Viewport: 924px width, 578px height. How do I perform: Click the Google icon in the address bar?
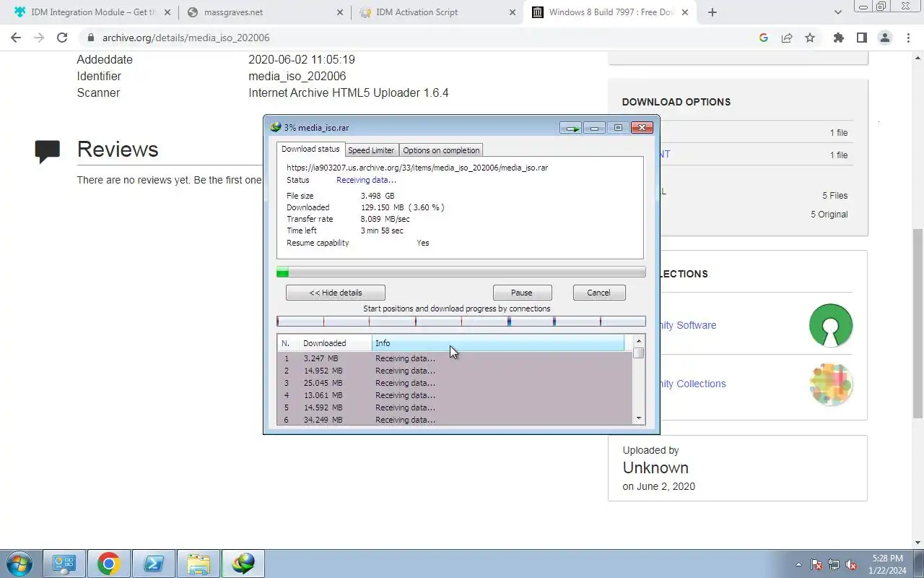(x=764, y=38)
